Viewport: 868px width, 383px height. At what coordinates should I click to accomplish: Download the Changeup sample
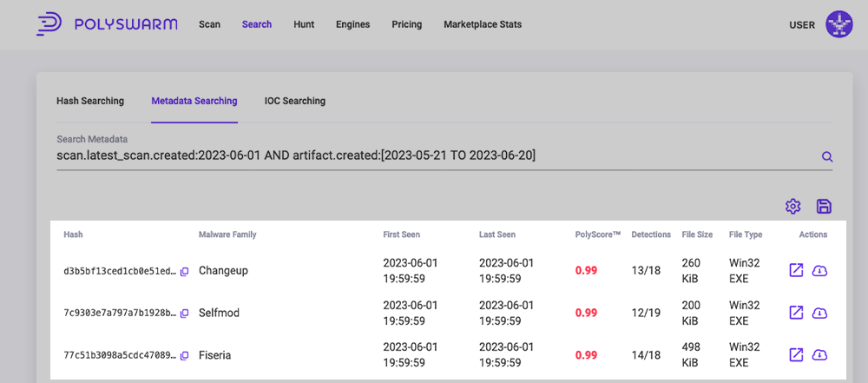[x=819, y=270]
